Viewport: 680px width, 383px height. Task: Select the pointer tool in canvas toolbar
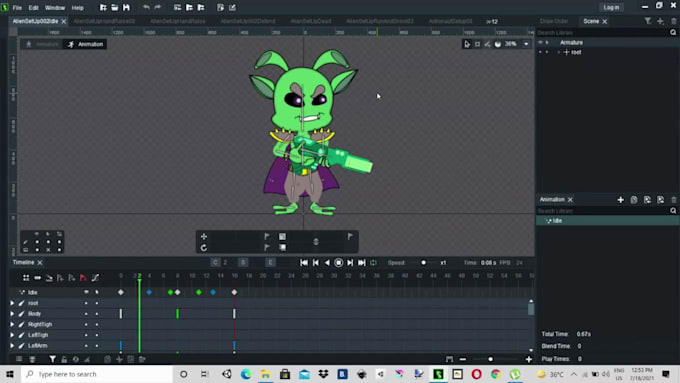[467, 44]
